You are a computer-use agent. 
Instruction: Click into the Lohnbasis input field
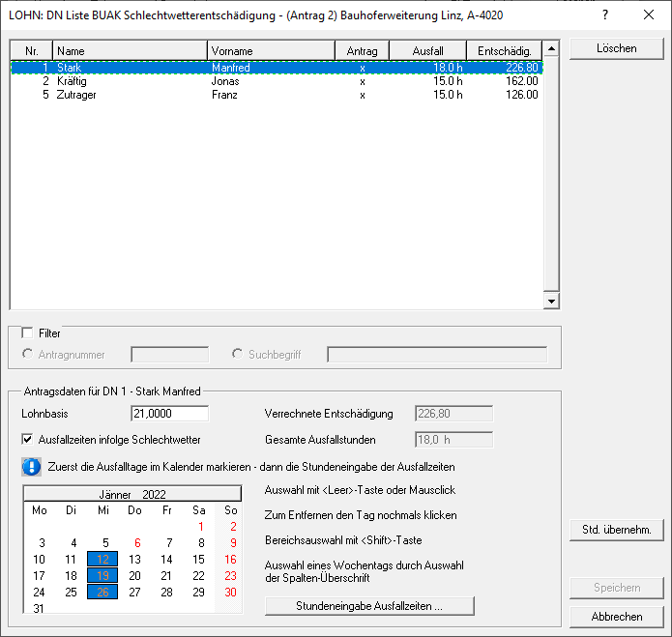pos(169,414)
